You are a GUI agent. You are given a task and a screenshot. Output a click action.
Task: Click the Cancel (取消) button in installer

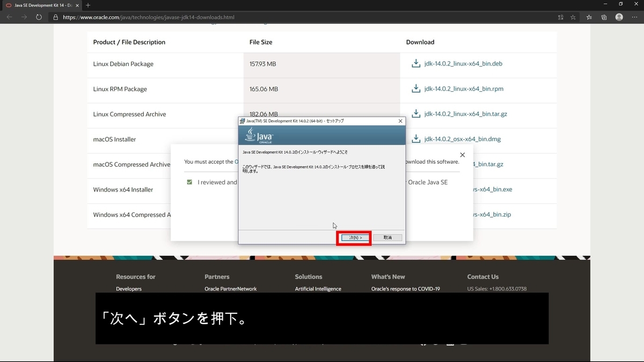click(387, 237)
